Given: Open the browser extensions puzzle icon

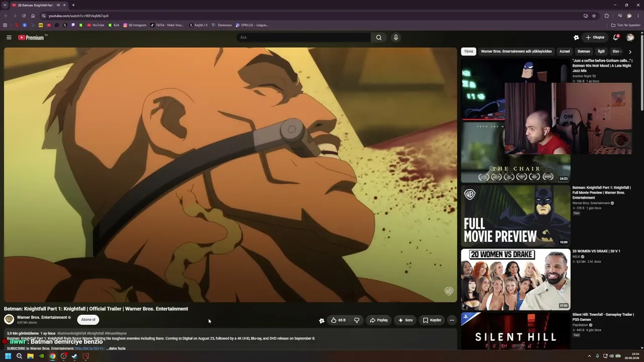Looking at the screenshot, I should pos(607,16).
